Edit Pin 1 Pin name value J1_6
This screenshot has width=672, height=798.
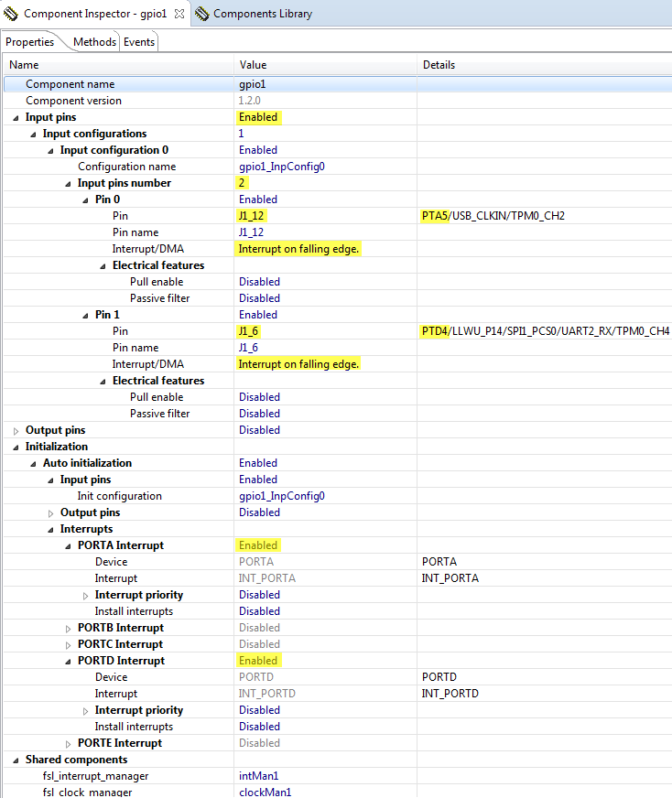248,348
